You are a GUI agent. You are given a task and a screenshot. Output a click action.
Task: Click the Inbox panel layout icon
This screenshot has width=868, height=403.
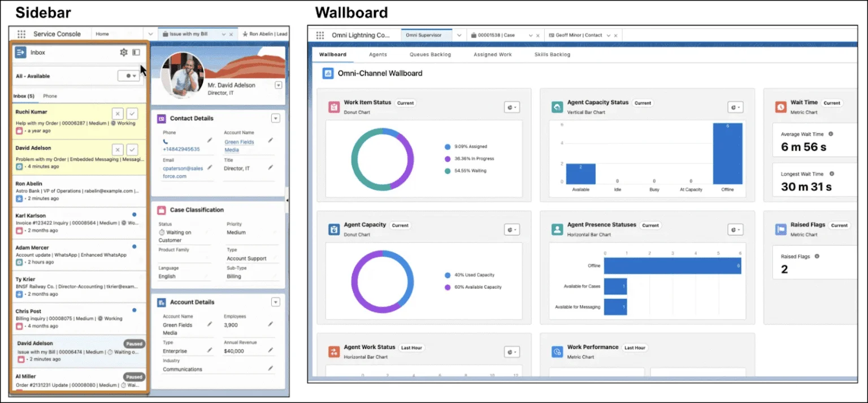(136, 53)
